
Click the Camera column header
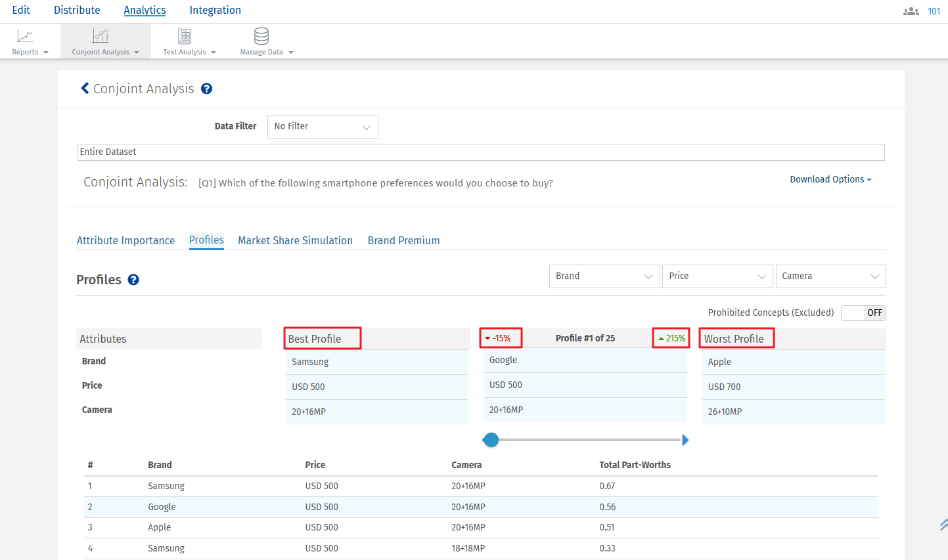(466, 465)
